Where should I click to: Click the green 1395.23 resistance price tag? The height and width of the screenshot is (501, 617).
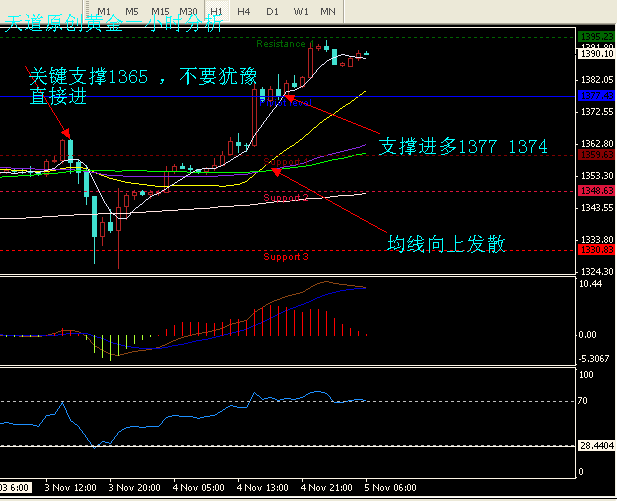point(596,36)
